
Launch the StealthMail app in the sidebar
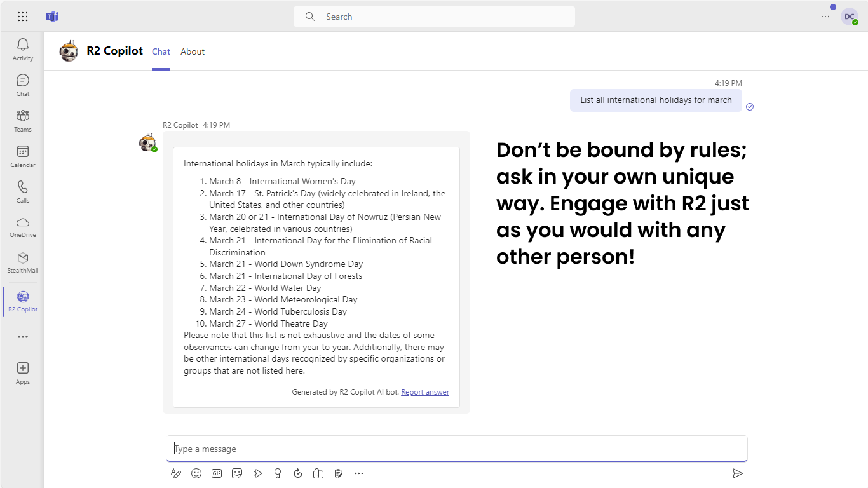click(x=23, y=262)
